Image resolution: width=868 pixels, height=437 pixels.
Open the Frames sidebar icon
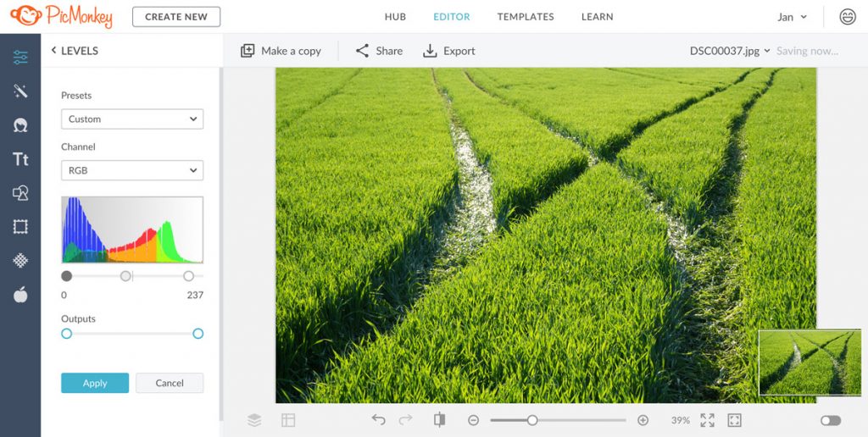(x=20, y=227)
